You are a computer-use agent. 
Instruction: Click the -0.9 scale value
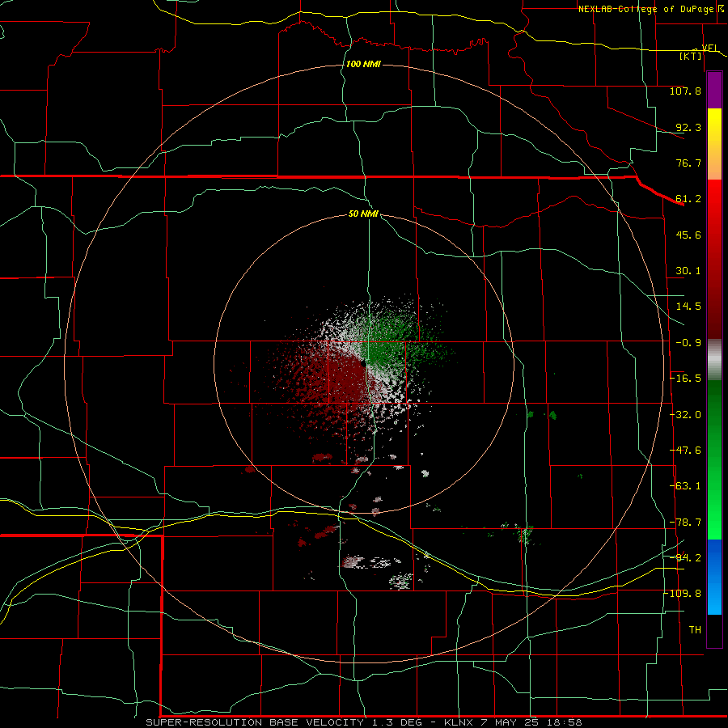(688, 343)
